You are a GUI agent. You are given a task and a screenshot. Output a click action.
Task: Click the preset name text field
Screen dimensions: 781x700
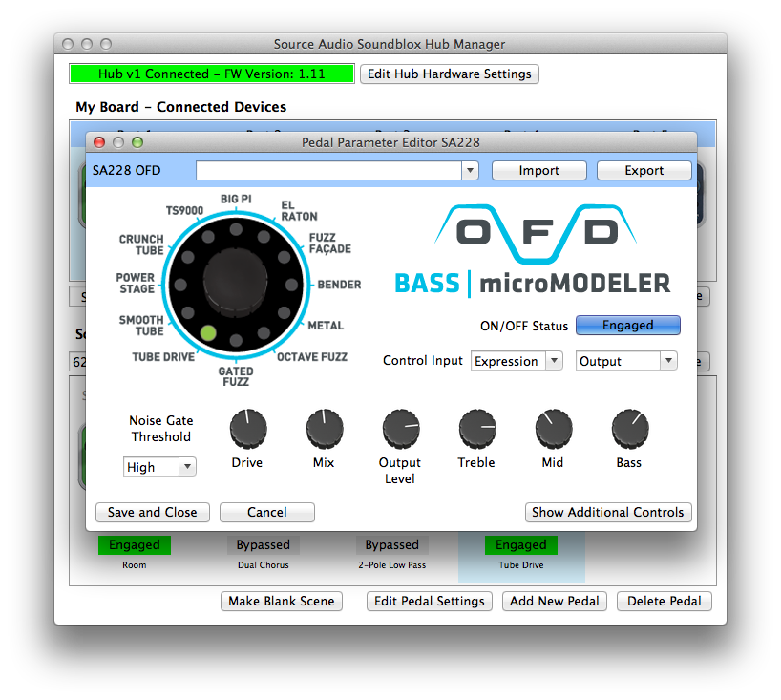329,170
